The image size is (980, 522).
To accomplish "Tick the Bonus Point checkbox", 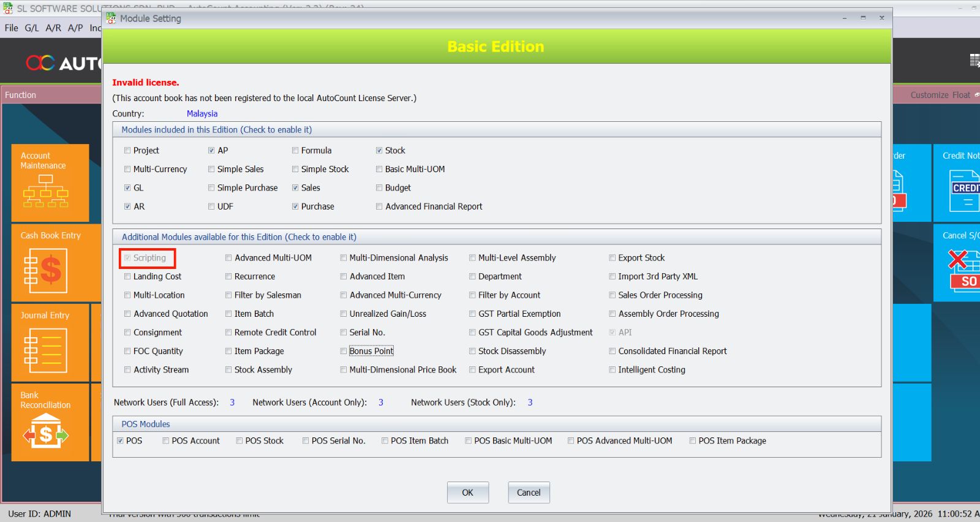I will [x=344, y=351].
